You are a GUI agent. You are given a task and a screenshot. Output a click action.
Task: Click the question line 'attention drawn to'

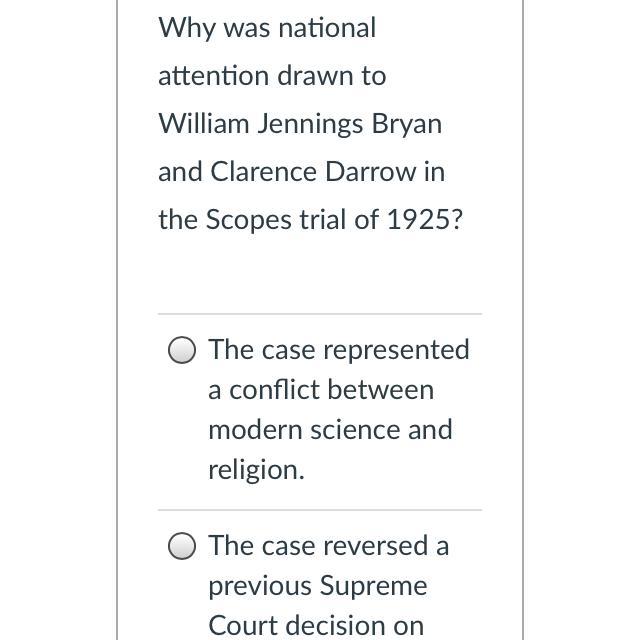271,76
